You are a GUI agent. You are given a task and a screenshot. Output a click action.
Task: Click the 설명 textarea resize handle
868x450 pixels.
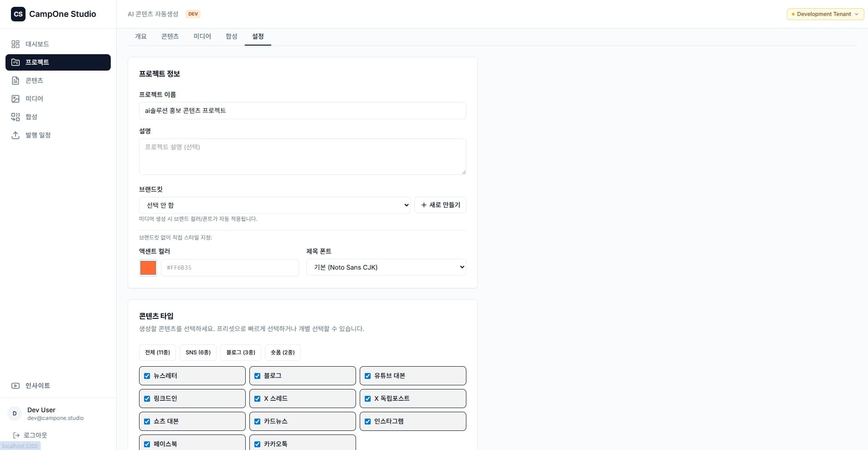point(464,172)
